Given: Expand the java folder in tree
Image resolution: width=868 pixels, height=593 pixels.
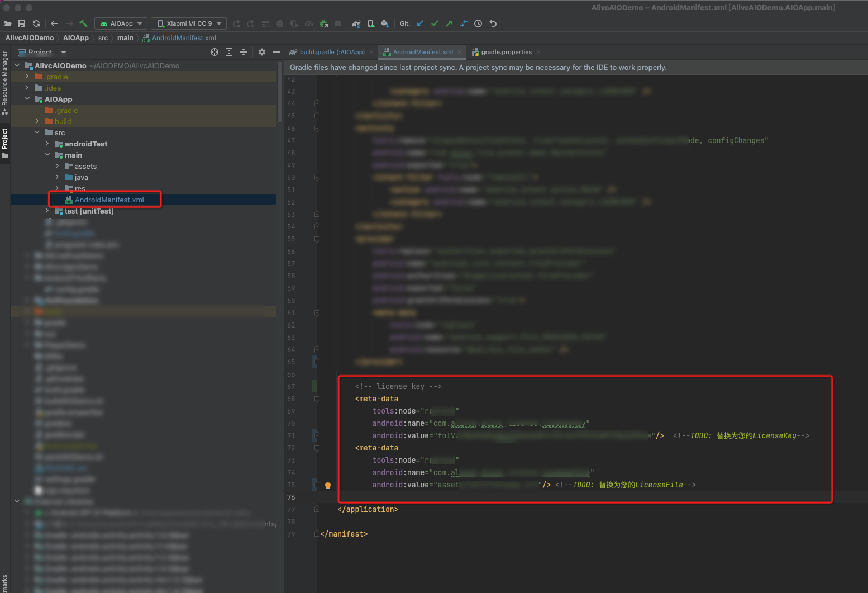Looking at the screenshot, I should coord(57,177).
